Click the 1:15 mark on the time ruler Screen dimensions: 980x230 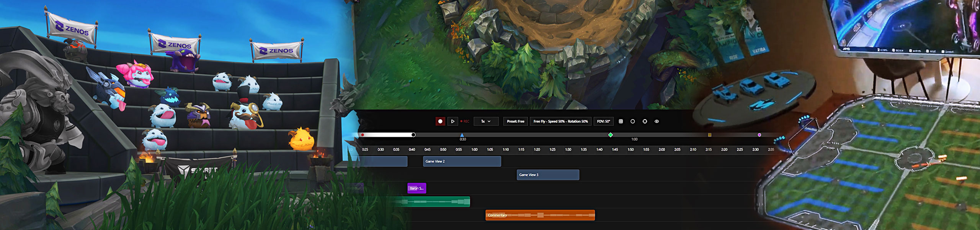coord(521,149)
